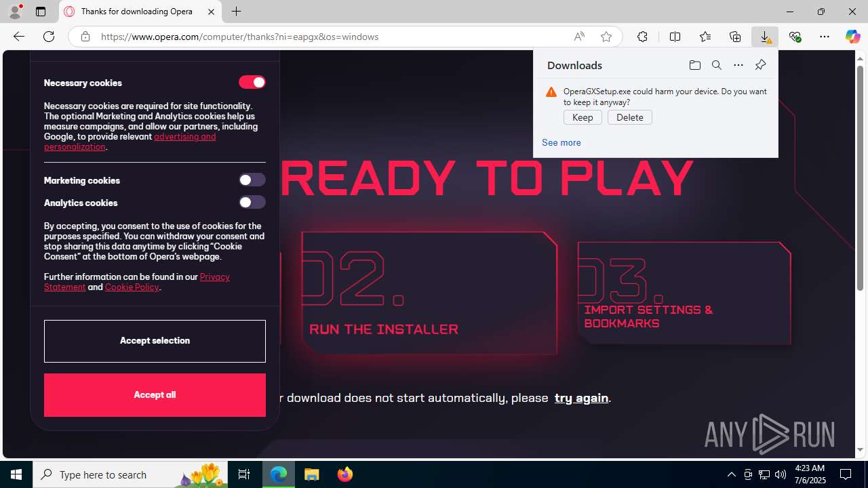868x488 pixels.
Task: Open notification center icon
Action: 846,474
